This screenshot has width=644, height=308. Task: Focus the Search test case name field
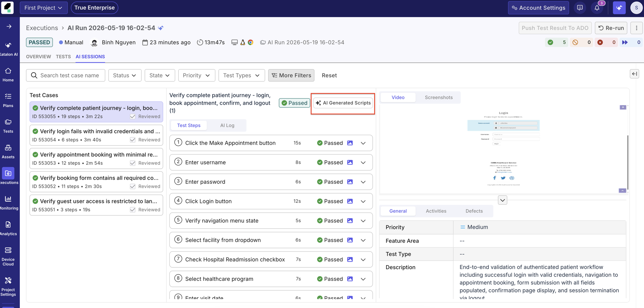66,75
